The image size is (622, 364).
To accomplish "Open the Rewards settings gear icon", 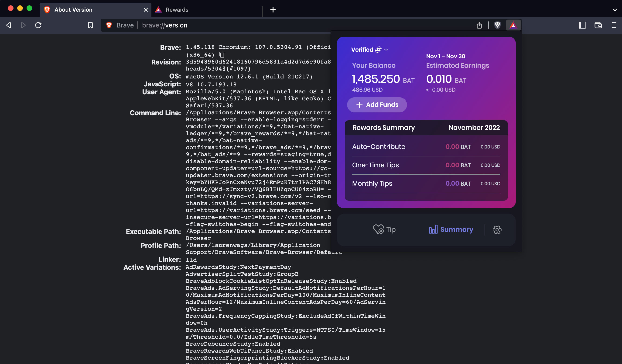I will click(497, 230).
